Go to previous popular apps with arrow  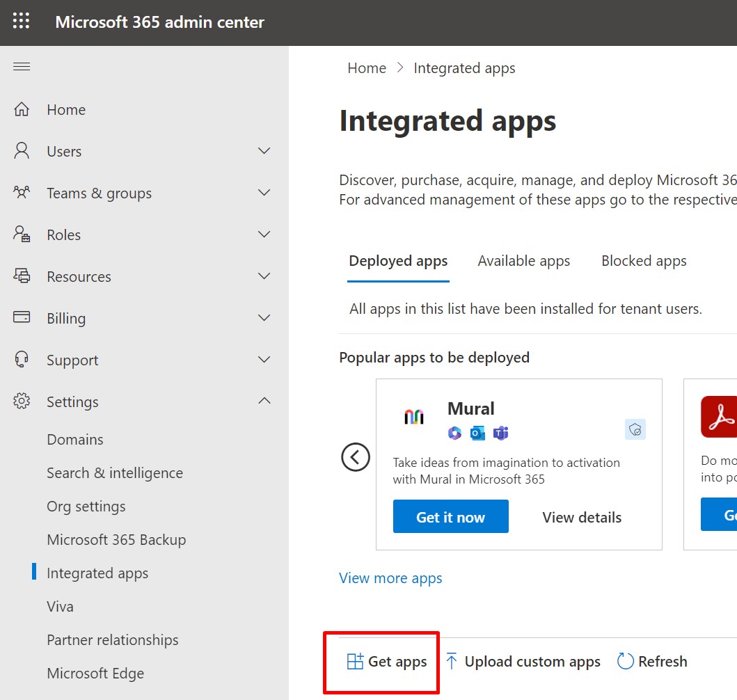[356, 457]
